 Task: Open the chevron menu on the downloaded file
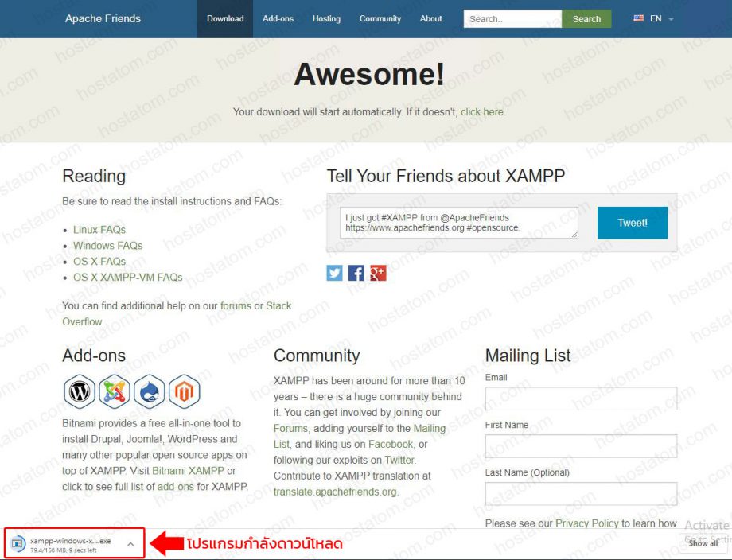coord(130,544)
